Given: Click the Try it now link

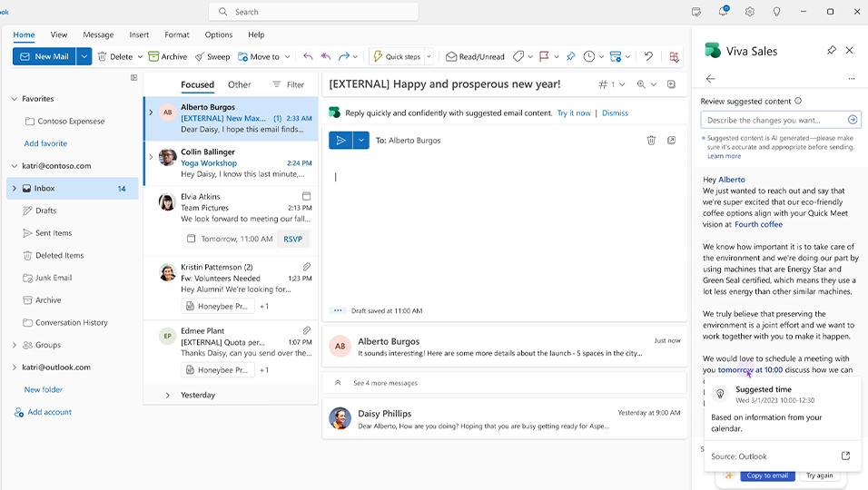Looking at the screenshot, I should click(574, 113).
